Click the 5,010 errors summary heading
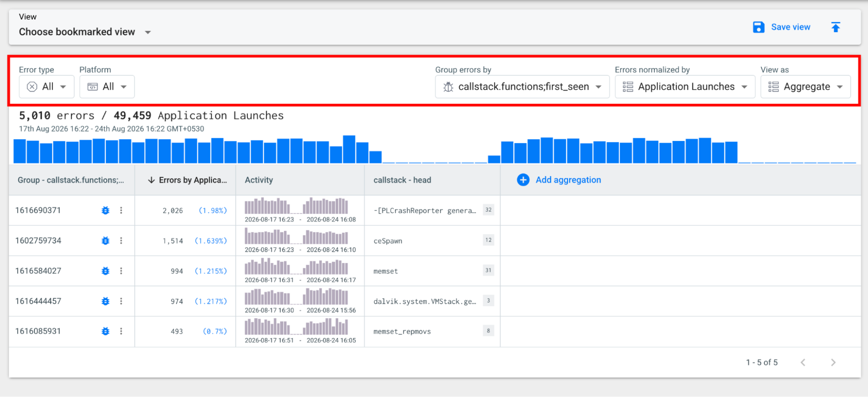868x397 pixels. [x=151, y=116]
